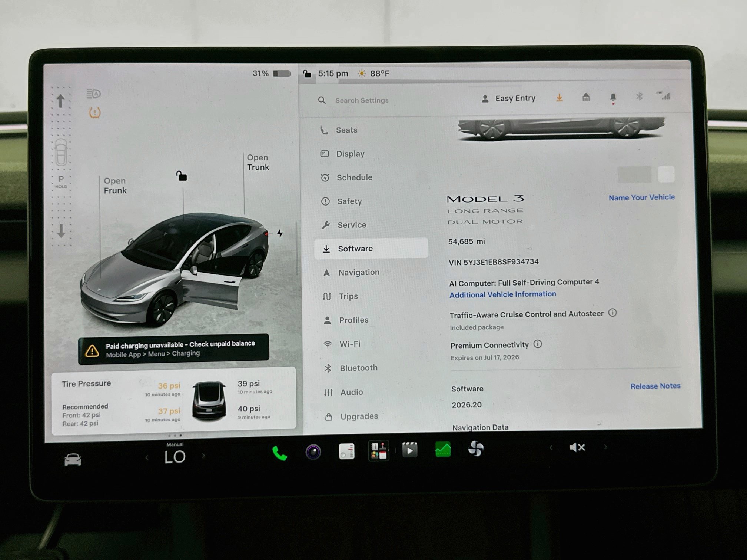Tap the lock icon in the status bar
This screenshot has height=560, width=747.
307,73
